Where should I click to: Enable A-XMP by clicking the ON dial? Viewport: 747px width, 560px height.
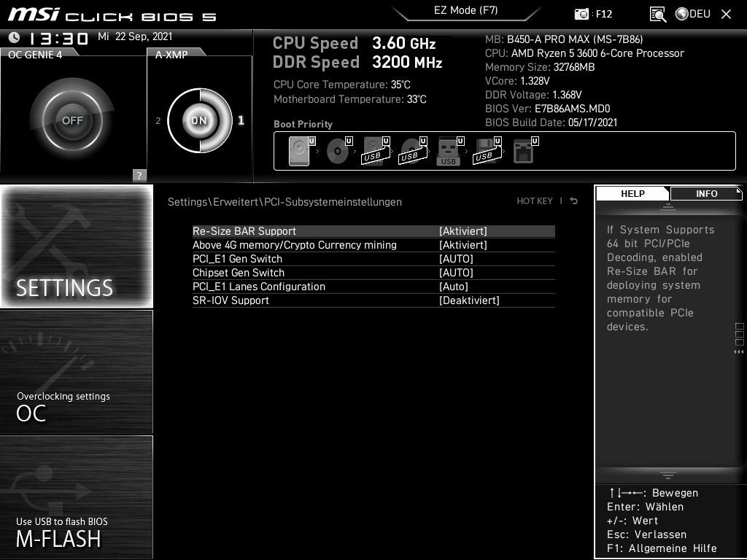click(198, 120)
